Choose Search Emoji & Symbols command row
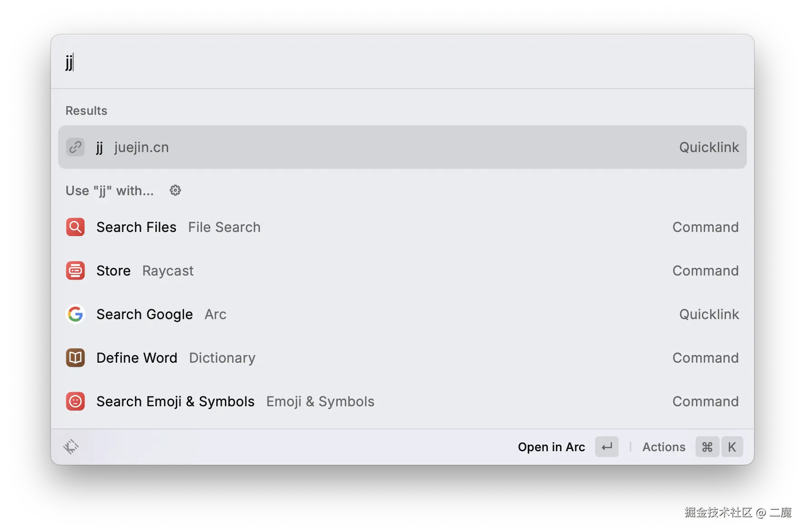Viewport: 805px width, 532px height. (x=402, y=401)
